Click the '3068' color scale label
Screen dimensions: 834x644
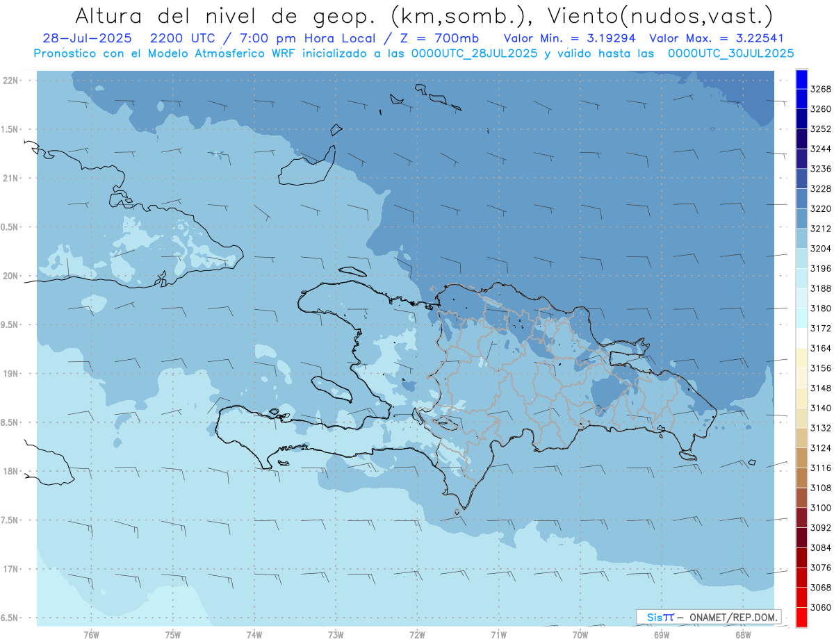pos(821,588)
